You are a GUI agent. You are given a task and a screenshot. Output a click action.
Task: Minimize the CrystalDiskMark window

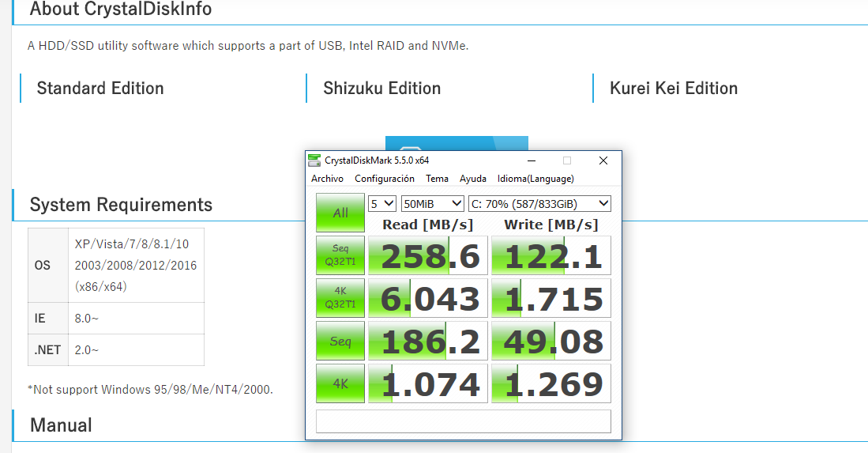[531, 160]
